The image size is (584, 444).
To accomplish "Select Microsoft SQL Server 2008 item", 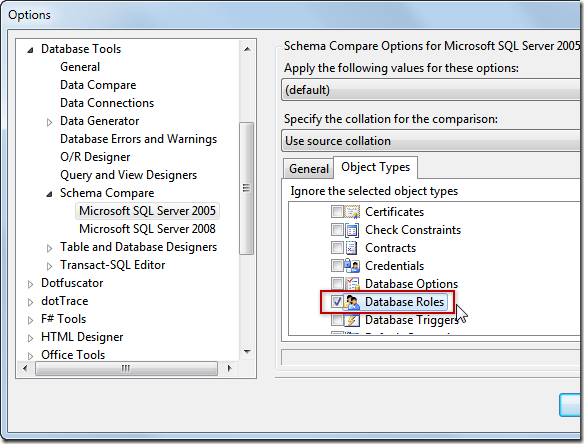I will tap(147, 229).
